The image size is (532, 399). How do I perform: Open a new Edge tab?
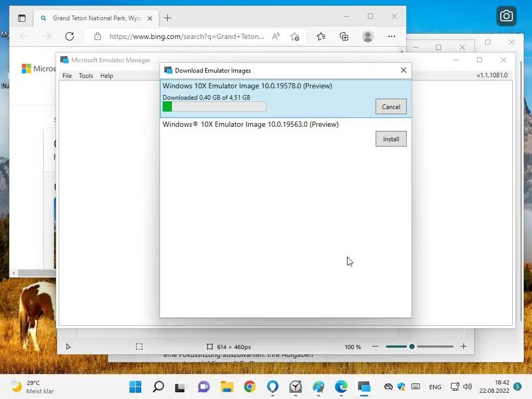click(168, 18)
